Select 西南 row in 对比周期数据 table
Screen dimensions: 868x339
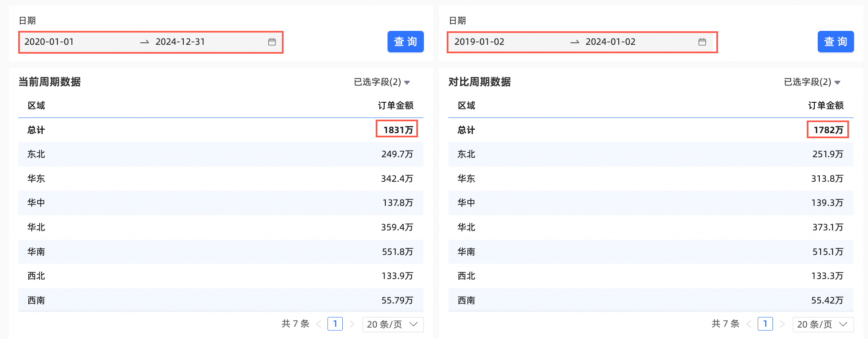(651, 301)
